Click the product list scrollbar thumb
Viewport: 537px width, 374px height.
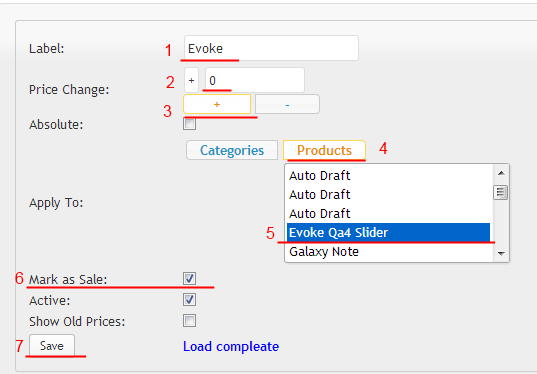click(501, 192)
